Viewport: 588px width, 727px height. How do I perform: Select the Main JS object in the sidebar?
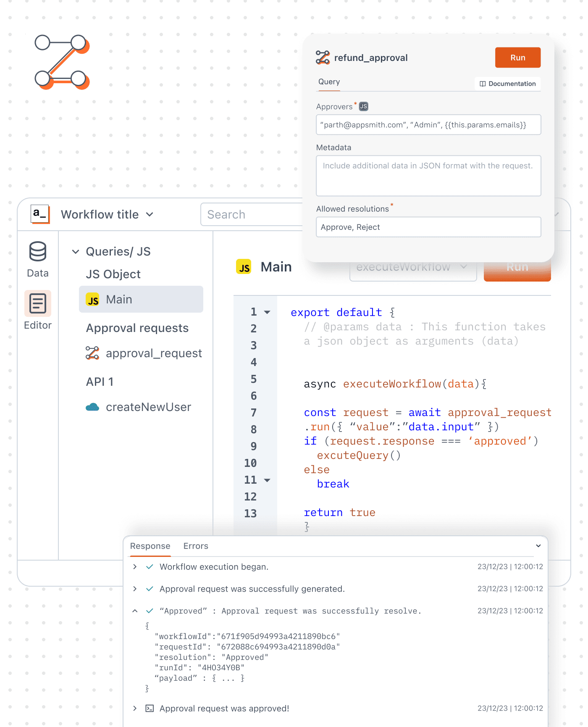141,299
